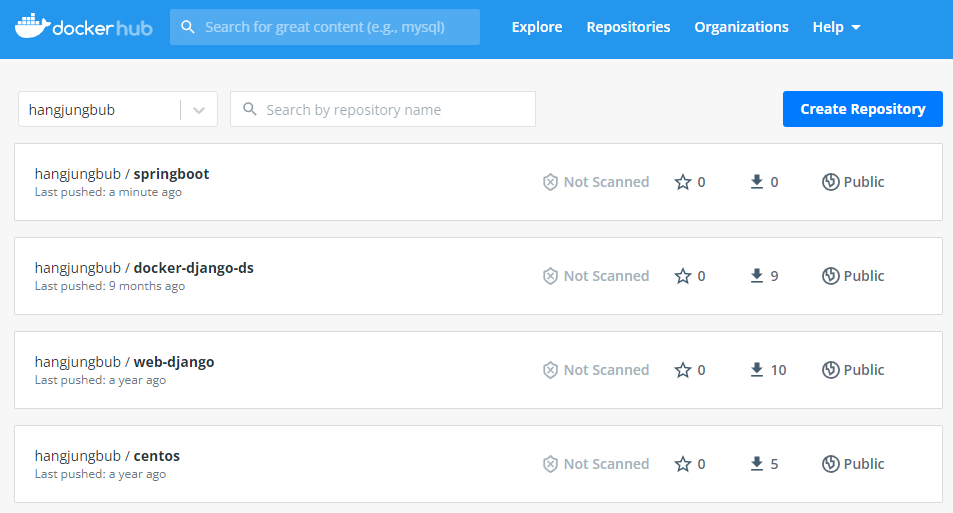Viewport: 953px width, 513px height.
Task: Click 'Last pushed: 9 months ago' text
Action: pos(109,286)
